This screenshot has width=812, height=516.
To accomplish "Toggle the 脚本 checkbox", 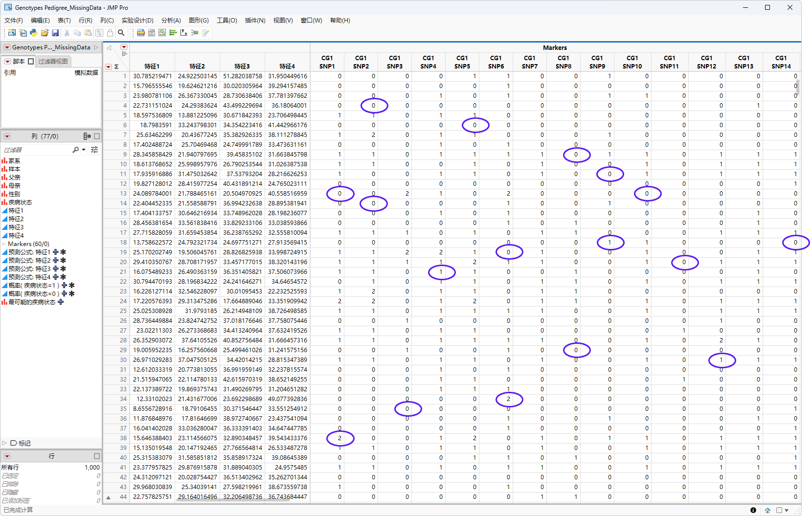I will [x=31, y=61].
